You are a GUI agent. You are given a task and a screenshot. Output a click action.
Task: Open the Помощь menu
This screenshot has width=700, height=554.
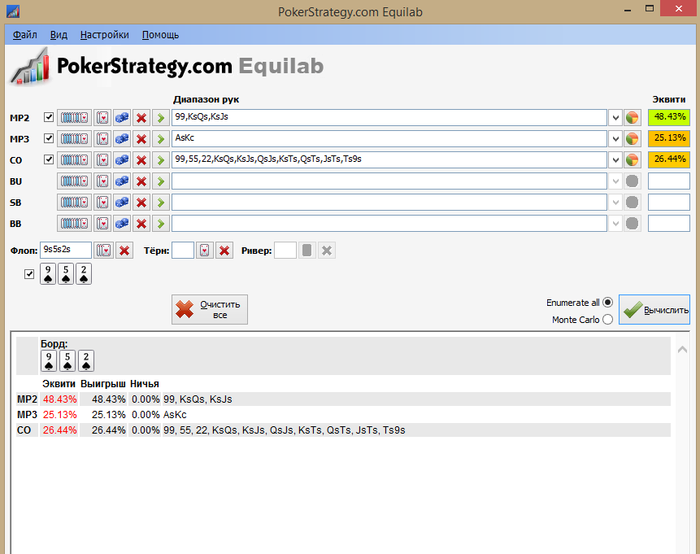tap(160, 35)
